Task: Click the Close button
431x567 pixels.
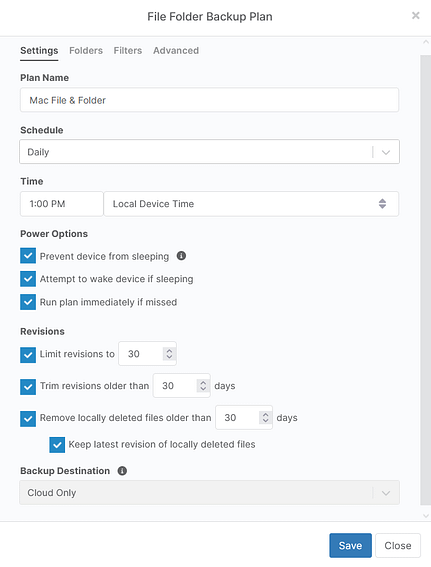Action: (398, 545)
